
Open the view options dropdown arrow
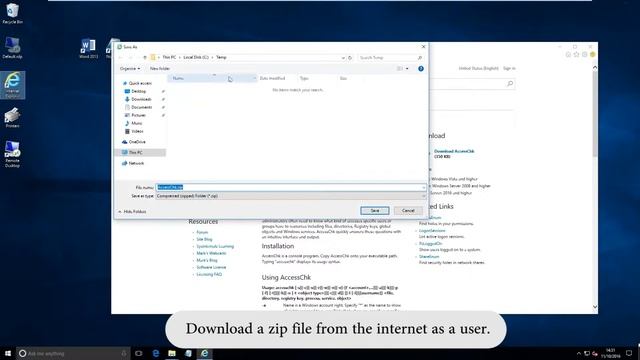pyautogui.click(x=407, y=69)
